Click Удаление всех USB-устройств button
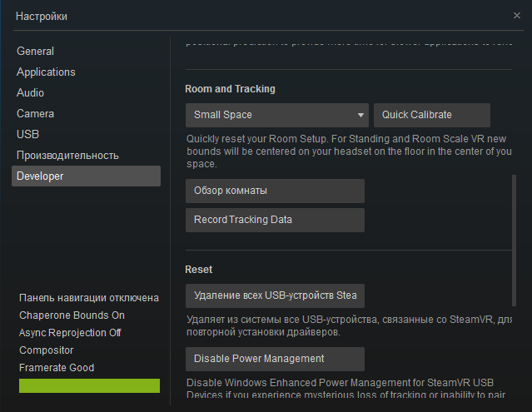The width and height of the screenshot is (532, 412). tap(275, 296)
